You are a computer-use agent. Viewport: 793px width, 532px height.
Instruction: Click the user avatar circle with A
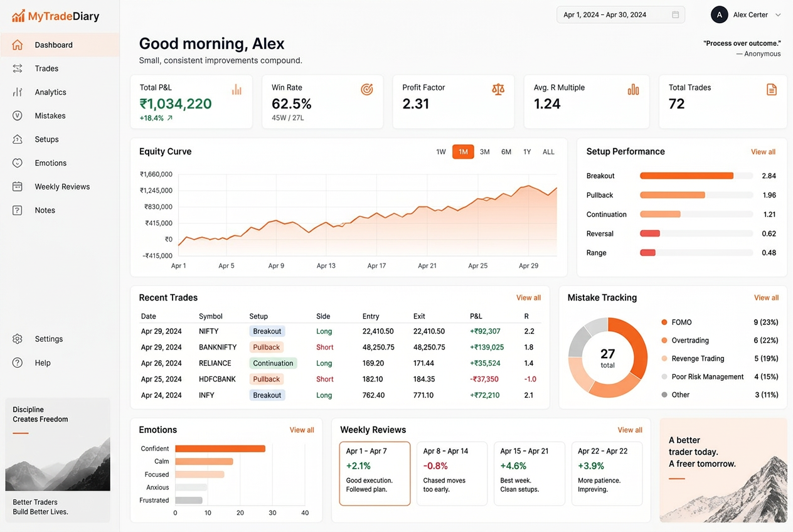coord(719,14)
